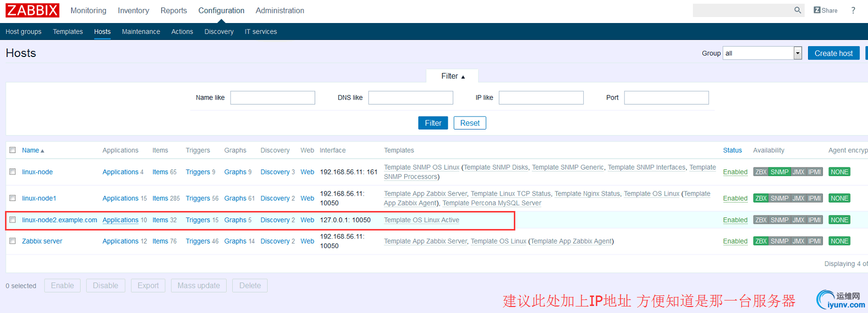Viewport: 868px width, 313px height.
Task: Collapse the Filter panel tab
Action: 452,76
